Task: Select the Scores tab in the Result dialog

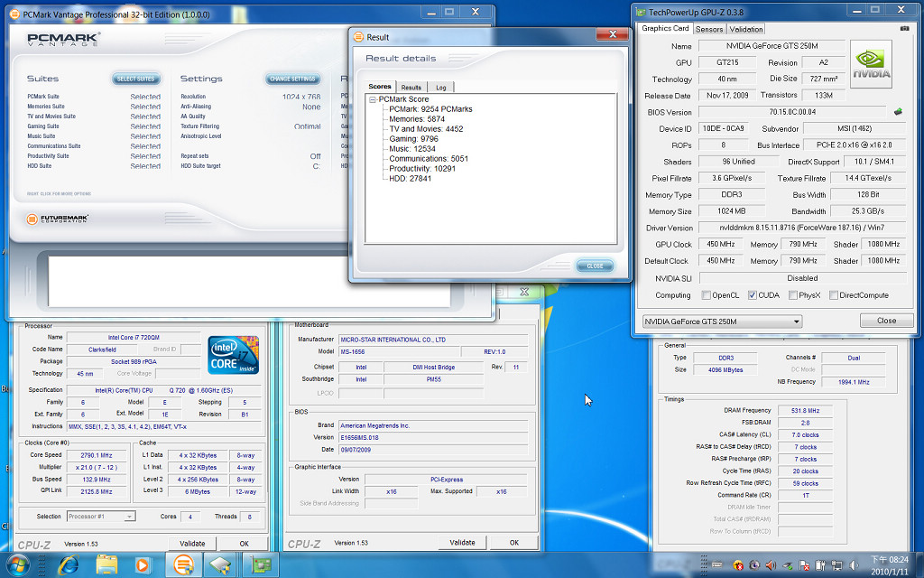Action: [380, 86]
